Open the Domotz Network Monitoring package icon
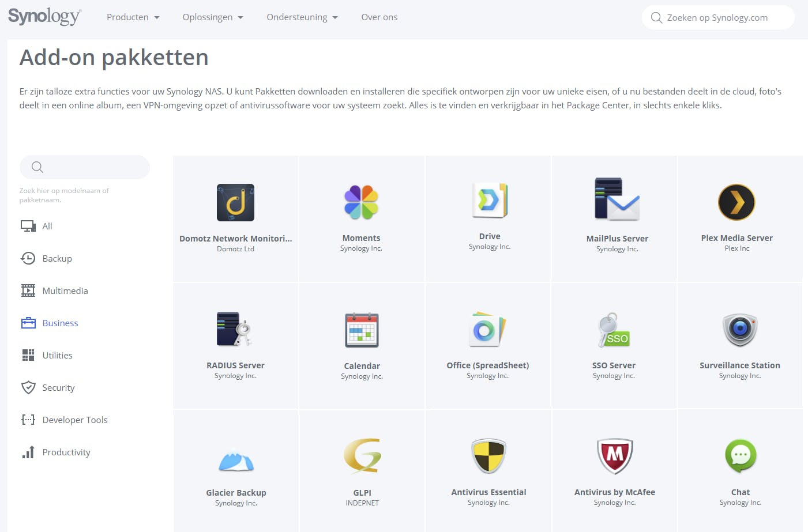Image resolution: width=808 pixels, height=532 pixels. 235,202
